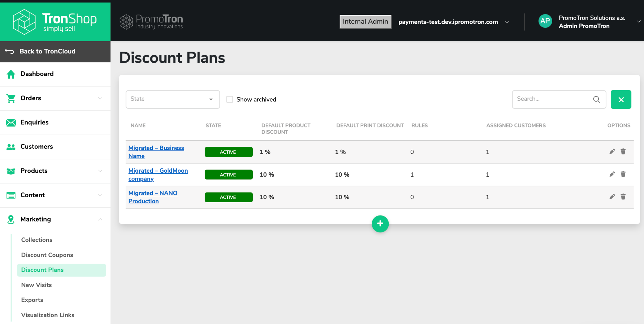Image resolution: width=644 pixels, height=324 pixels.
Task: Click the Marketing pin icon
Action: point(11,220)
